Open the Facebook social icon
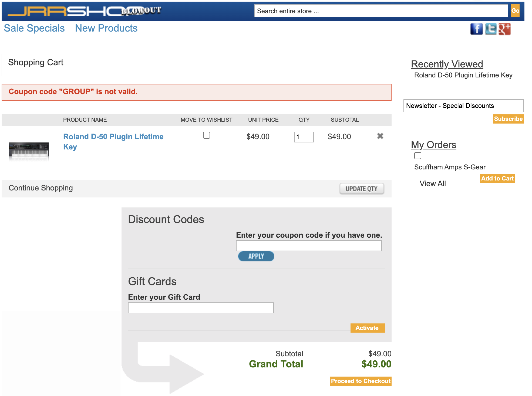The width and height of the screenshot is (532, 396). 476,29
